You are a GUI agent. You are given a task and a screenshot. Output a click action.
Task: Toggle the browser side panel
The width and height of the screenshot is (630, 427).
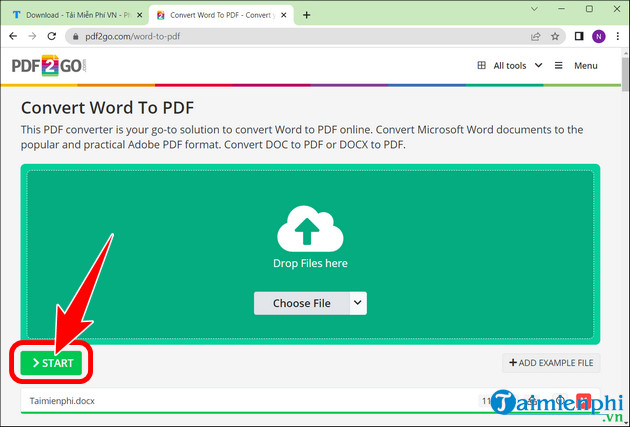[579, 37]
